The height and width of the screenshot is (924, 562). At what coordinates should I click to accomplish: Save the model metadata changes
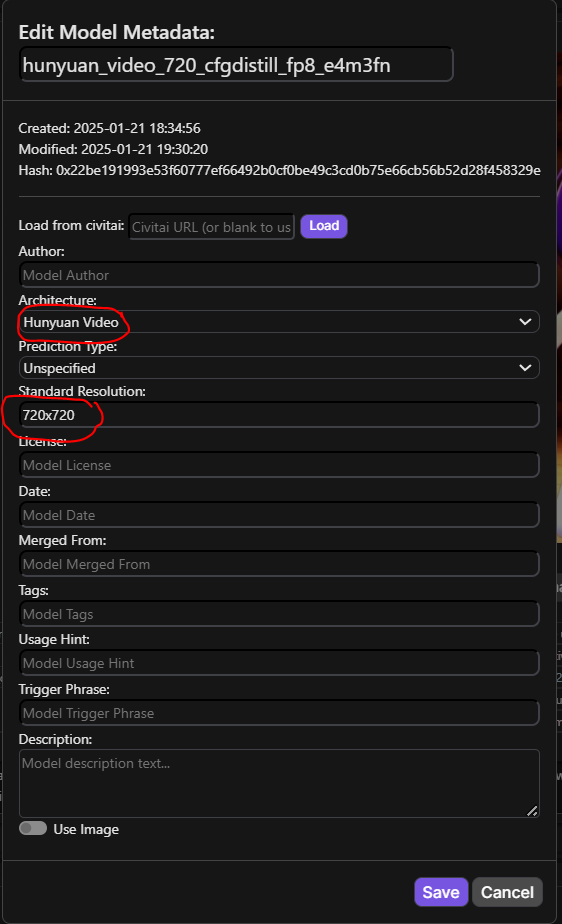(441, 892)
